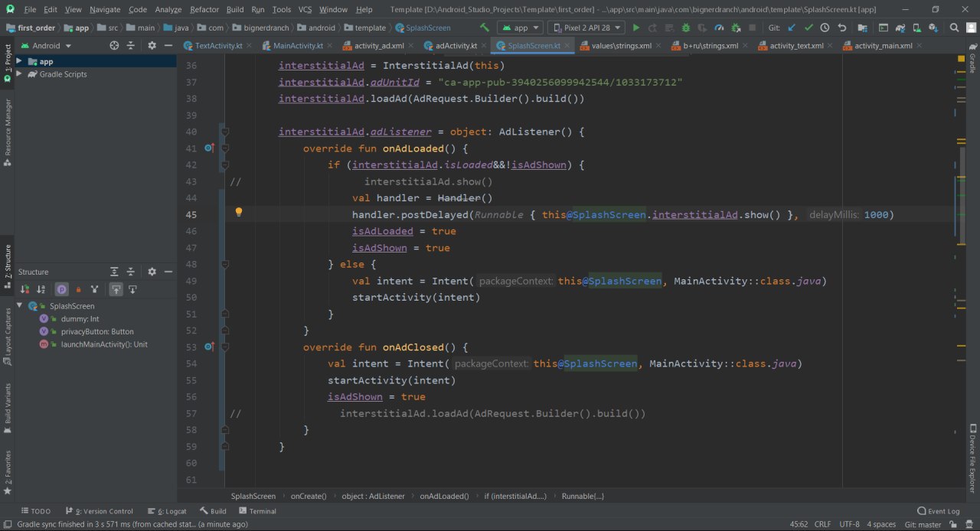Click the collapse-all icon in Project panel header

(x=131, y=45)
